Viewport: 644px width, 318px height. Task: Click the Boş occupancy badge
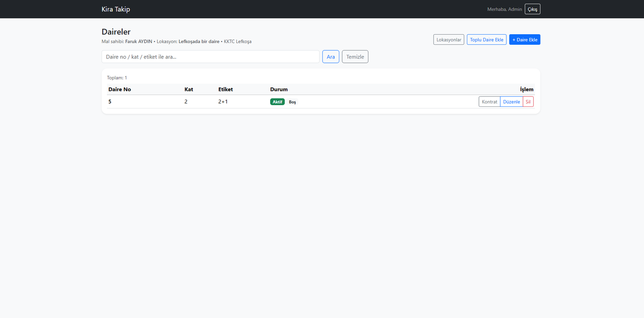point(292,102)
